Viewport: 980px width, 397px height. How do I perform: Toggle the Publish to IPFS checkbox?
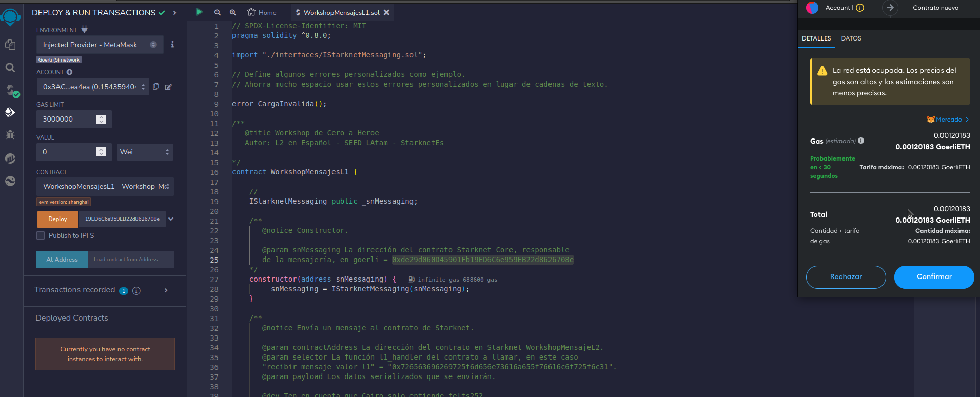tap(41, 235)
